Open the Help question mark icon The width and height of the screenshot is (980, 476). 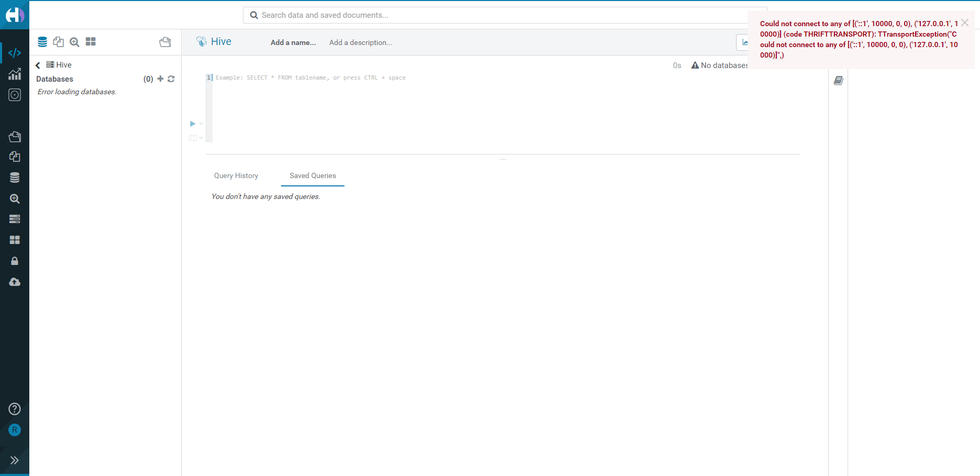(15, 409)
